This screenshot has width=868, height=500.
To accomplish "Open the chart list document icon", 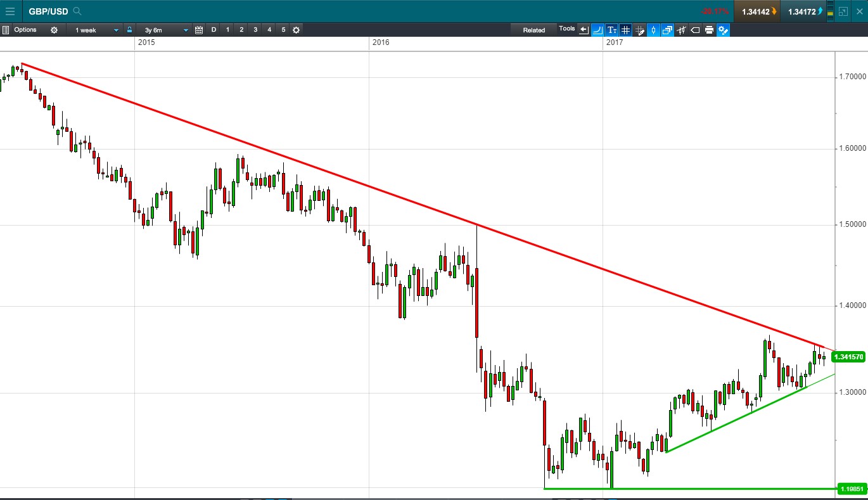I will 5,30.
